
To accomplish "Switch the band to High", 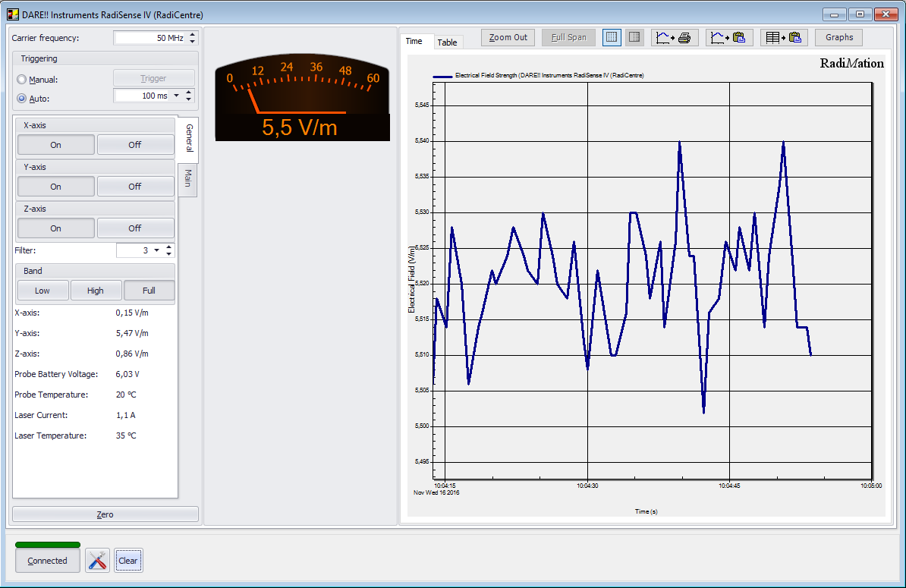I will (96, 290).
